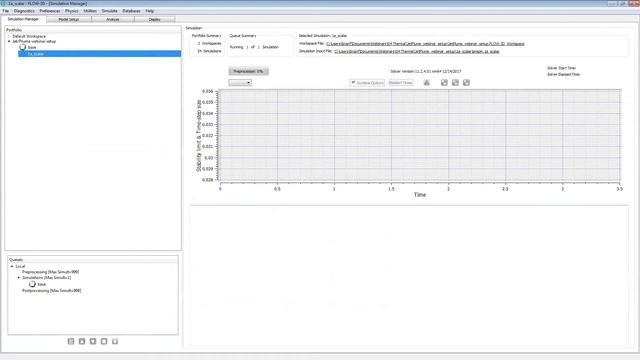Click the up-arrow queue control icon
The image size is (640, 360).
[x=82, y=341]
